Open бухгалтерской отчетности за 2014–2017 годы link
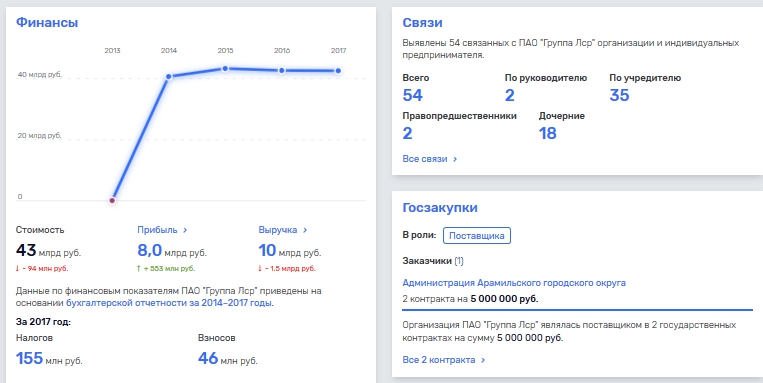 (x=169, y=303)
